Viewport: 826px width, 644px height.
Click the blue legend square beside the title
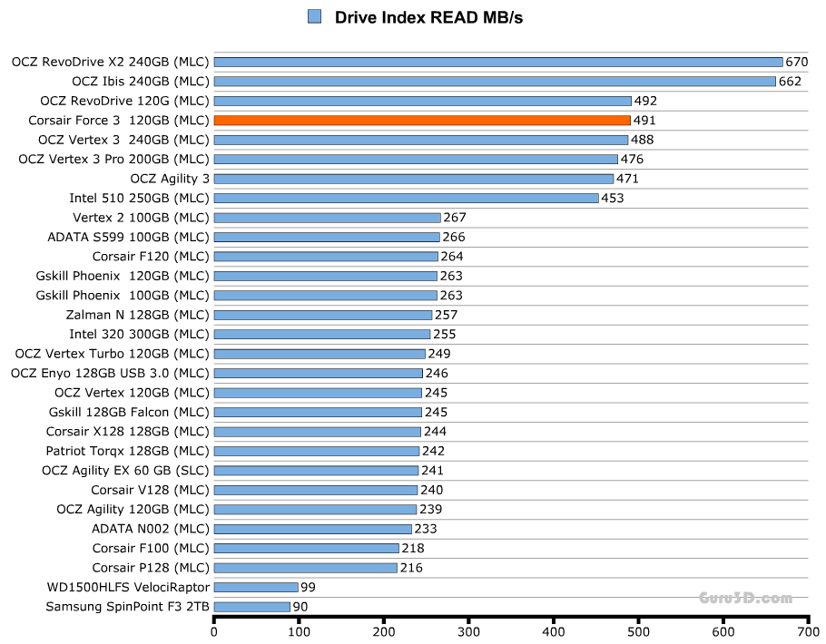(314, 16)
